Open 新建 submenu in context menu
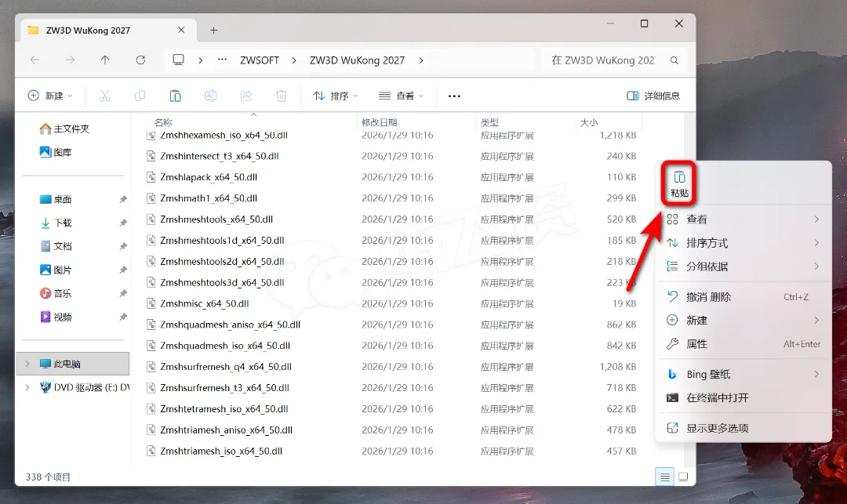 (743, 321)
